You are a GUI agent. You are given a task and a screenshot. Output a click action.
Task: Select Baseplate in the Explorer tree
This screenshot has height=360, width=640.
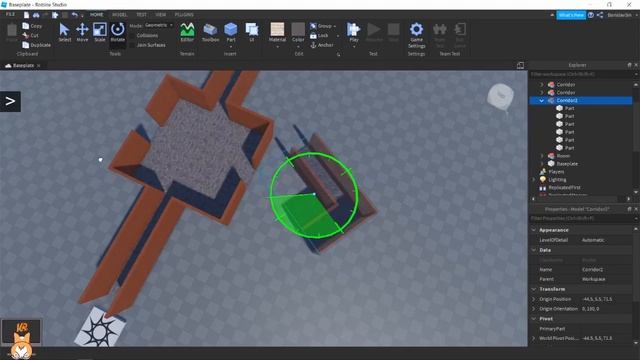(x=567, y=164)
